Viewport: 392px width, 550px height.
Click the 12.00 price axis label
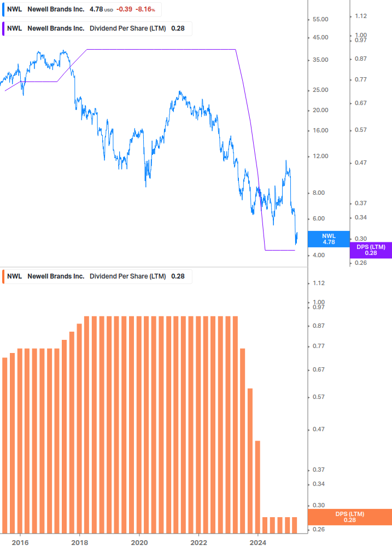pos(320,156)
